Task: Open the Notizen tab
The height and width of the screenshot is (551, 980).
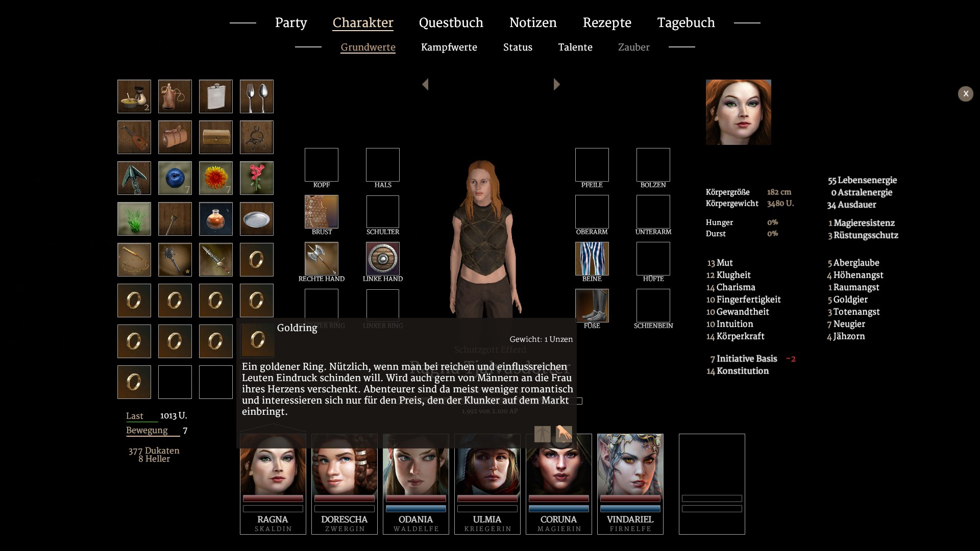Action: point(533,23)
